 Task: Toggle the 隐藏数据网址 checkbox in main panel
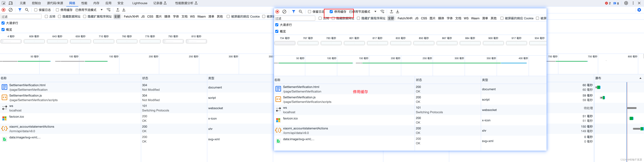[x=59, y=17]
